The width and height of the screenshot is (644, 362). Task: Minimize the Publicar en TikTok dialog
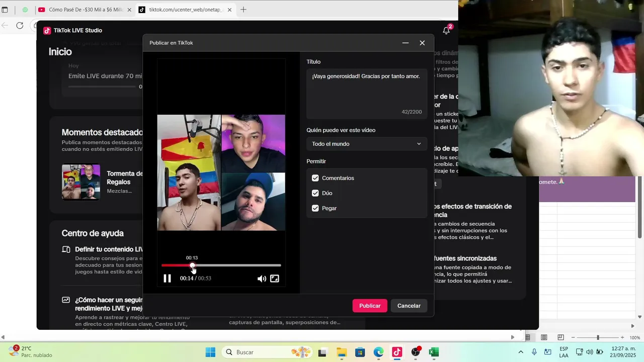pyautogui.click(x=406, y=43)
